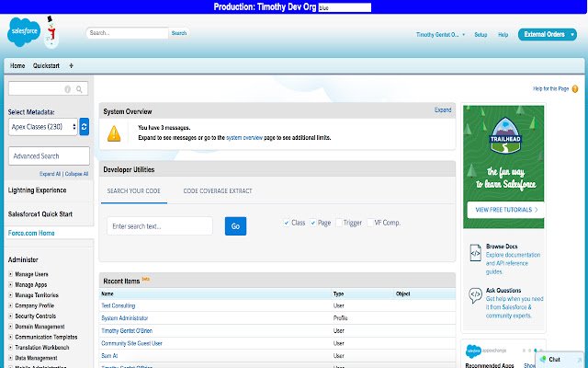Open the Setup link
Image resolution: width=588 pixels, height=368 pixels.
481,35
